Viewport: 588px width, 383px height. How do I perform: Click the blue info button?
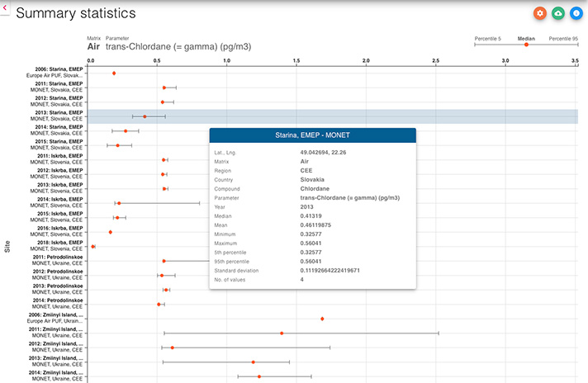point(576,13)
